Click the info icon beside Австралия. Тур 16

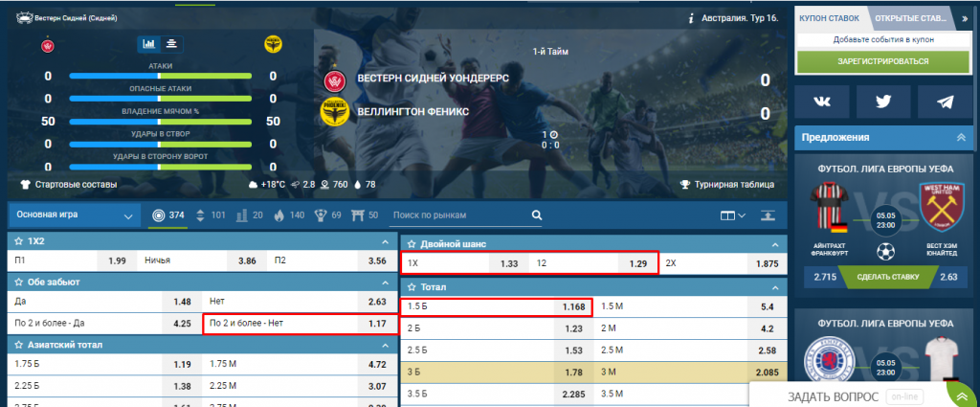pyautogui.click(x=690, y=18)
